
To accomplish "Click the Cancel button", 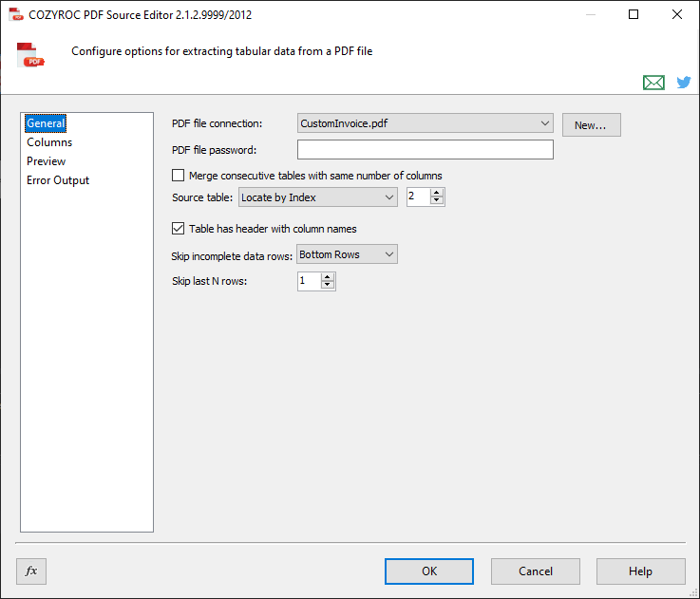I will pyautogui.click(x=535, y=571).
